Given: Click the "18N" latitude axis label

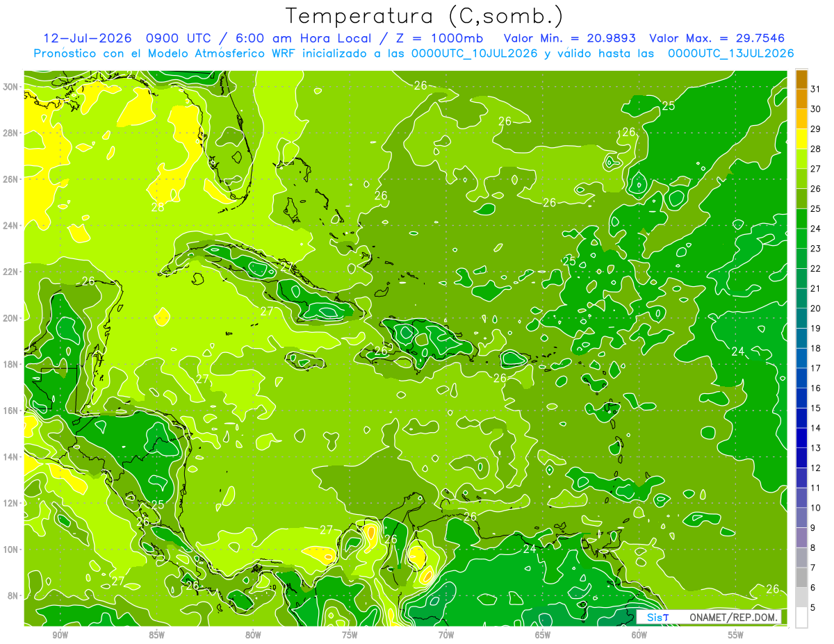Looking at the screenshot, I should (10, 364).
